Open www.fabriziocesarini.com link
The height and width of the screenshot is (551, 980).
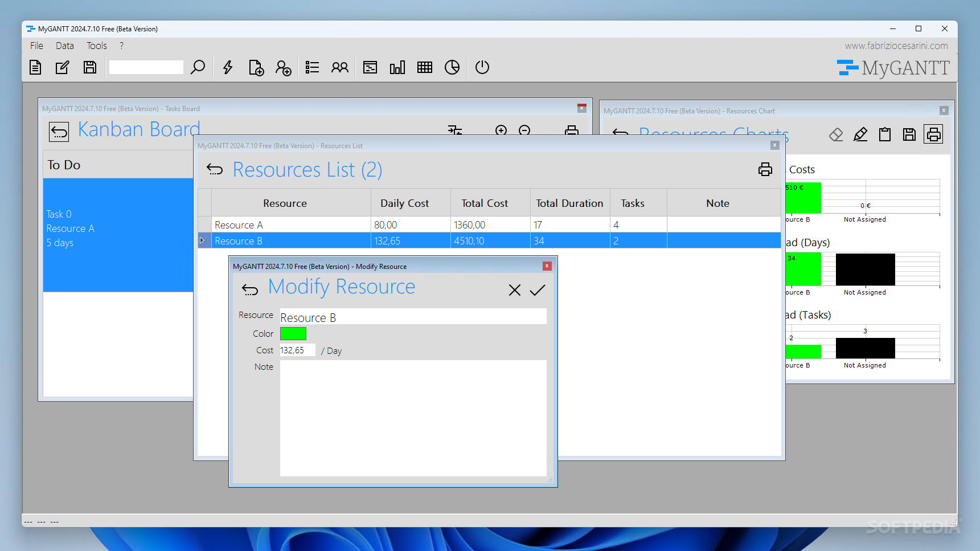pyautogui.click(x=896, y=46)
